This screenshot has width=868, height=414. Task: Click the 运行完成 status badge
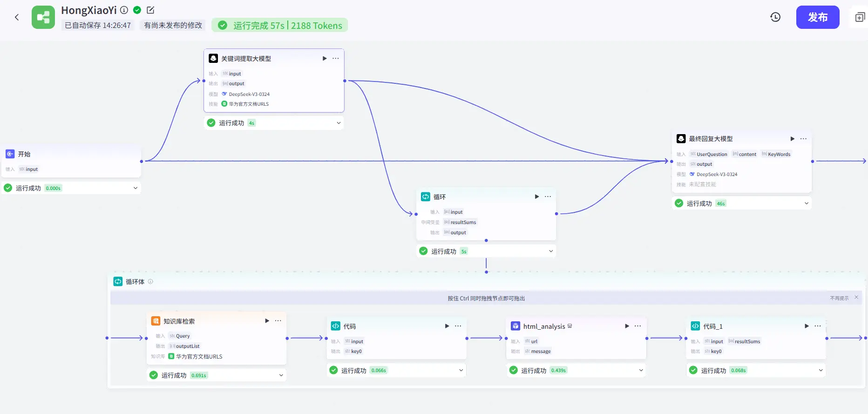coord(280,26)
